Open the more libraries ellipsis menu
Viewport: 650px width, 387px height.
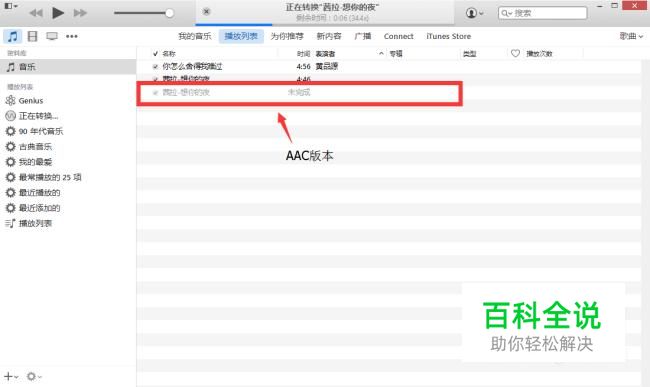pyautogui.click(x=72, y=36)
